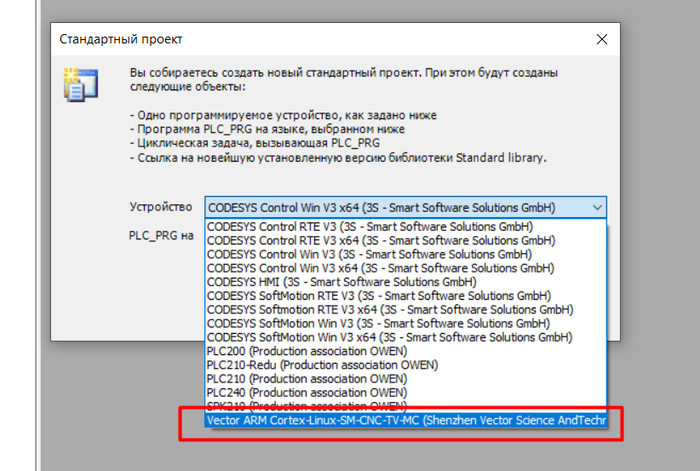Choose CODESYS HMI device option
Image resolution: width=700 pixels, height=471 pixels.
[405, 282]
